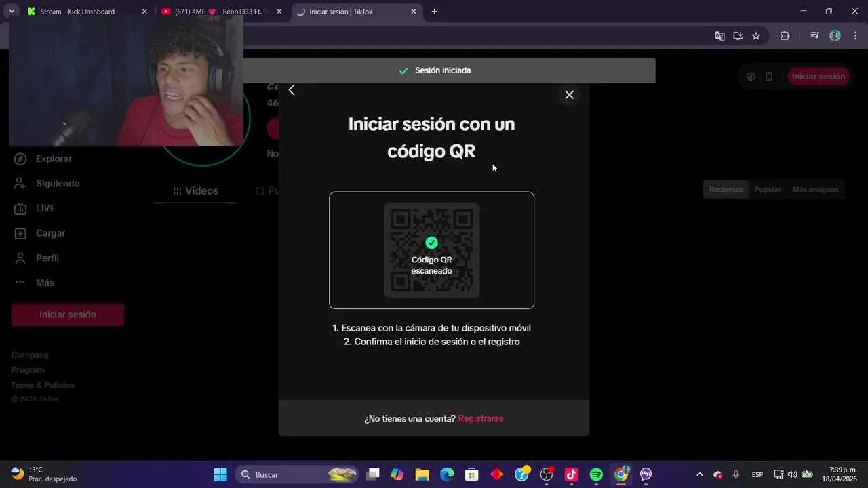
Task: Switch the ESP input language
Action: [757, 474]
